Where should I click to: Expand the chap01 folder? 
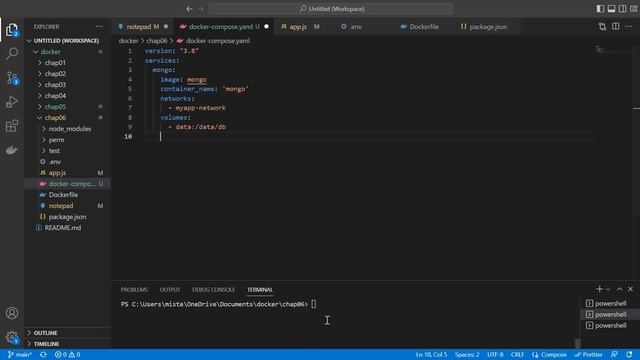tap(67, 63)
